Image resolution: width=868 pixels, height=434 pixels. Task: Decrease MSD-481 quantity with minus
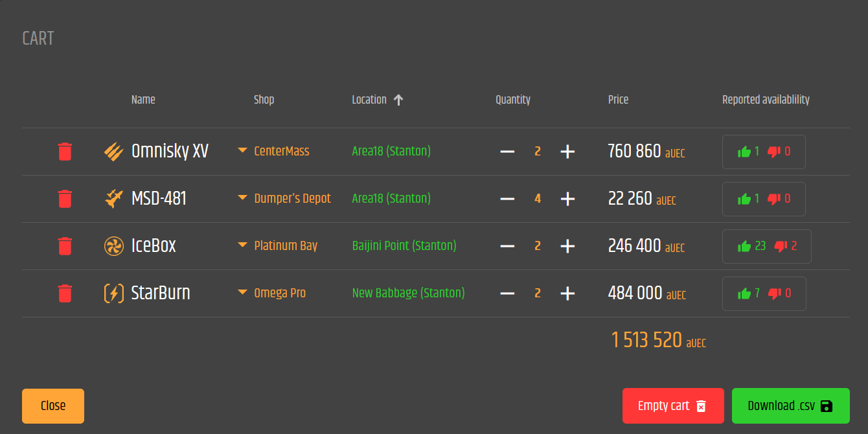coord(507,199)
